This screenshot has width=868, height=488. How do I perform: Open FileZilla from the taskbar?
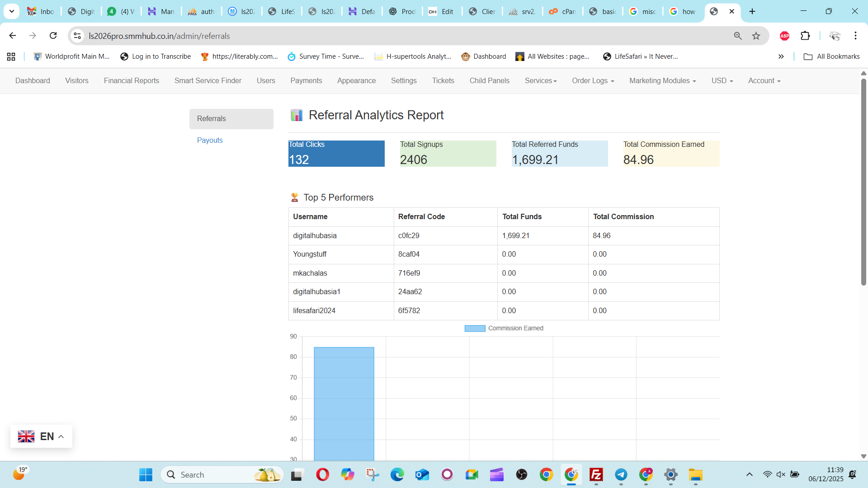click(x=596, y=474)
